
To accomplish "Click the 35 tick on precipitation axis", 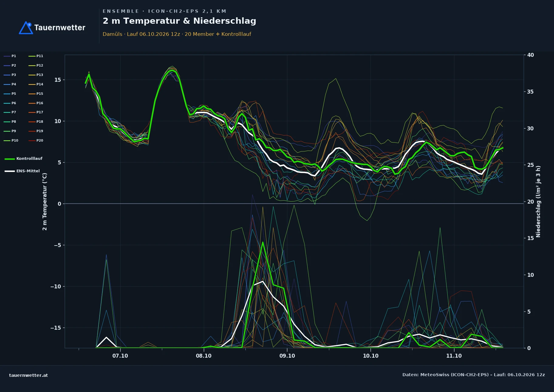I will (530, 92).
